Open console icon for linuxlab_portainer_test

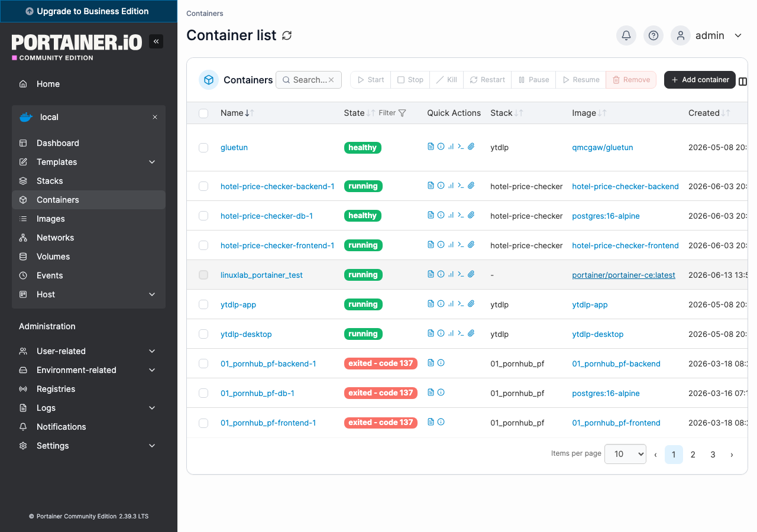(461, 274)
